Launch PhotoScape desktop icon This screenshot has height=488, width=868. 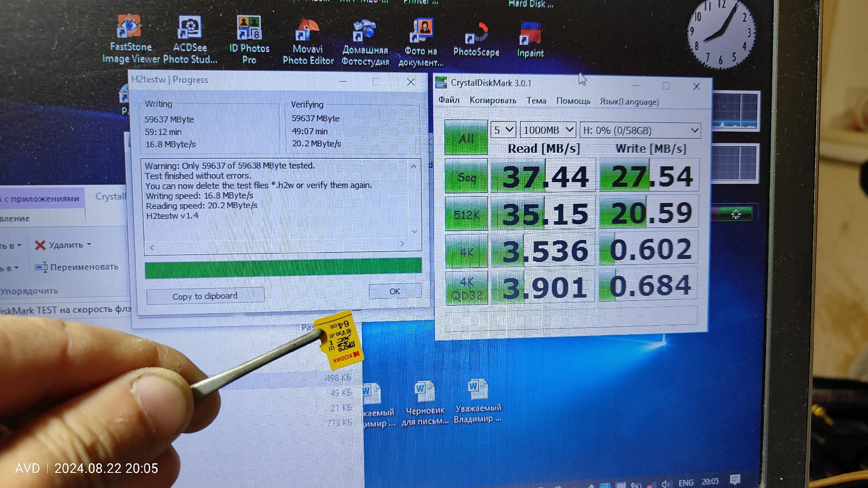[476, 34]
